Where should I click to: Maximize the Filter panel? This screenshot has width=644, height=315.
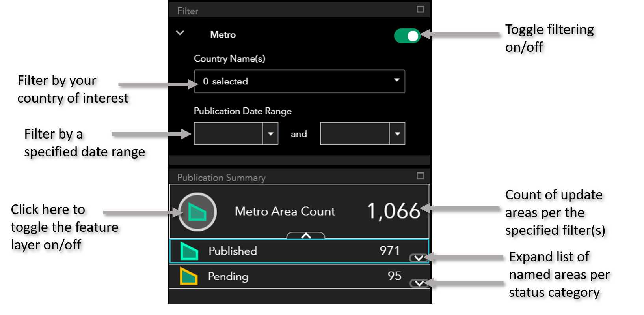point(421,9)
